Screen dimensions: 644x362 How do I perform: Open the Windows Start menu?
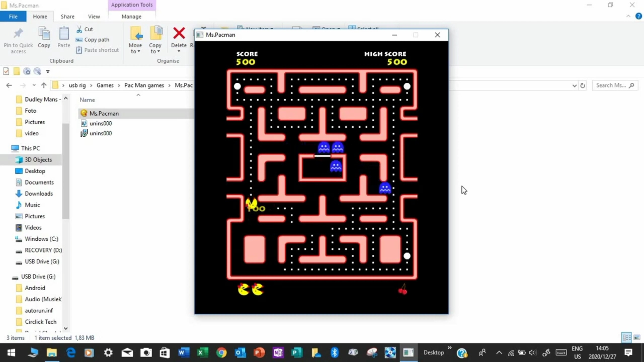point(11,353)
